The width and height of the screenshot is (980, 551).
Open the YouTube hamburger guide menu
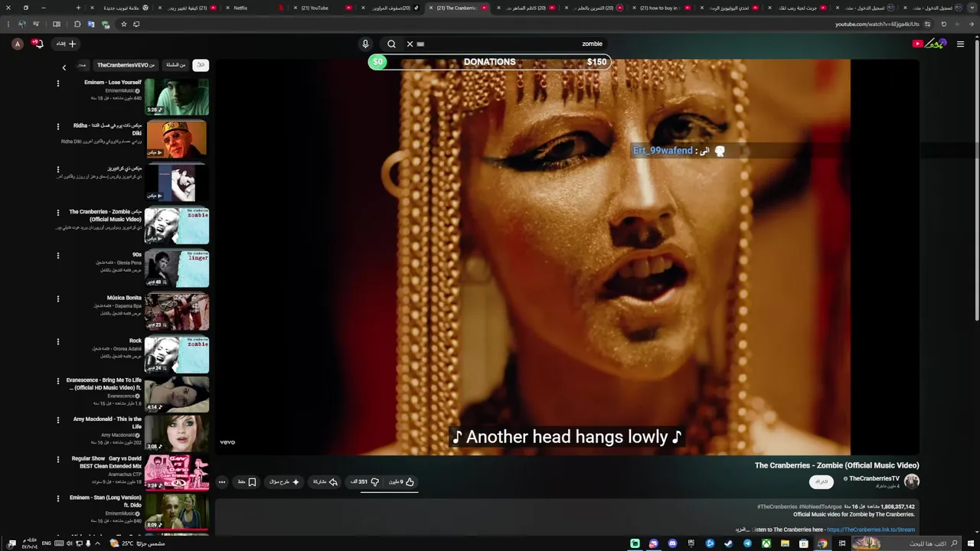[960, 44]
